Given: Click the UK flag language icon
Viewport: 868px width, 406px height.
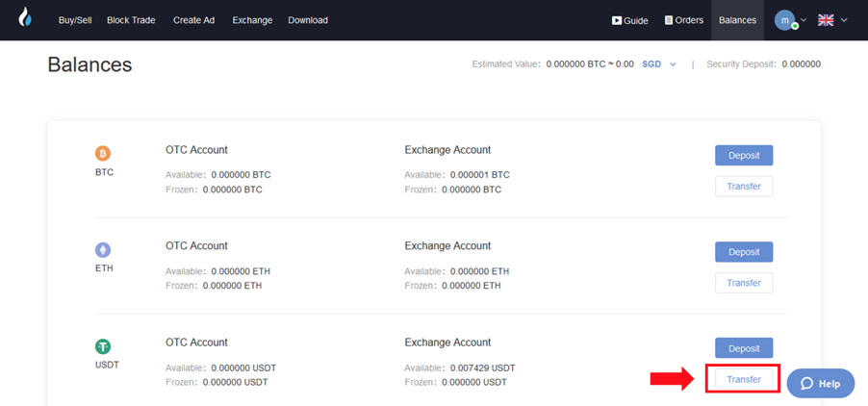Looking at the screenshot, I should (x=826, y=20).
